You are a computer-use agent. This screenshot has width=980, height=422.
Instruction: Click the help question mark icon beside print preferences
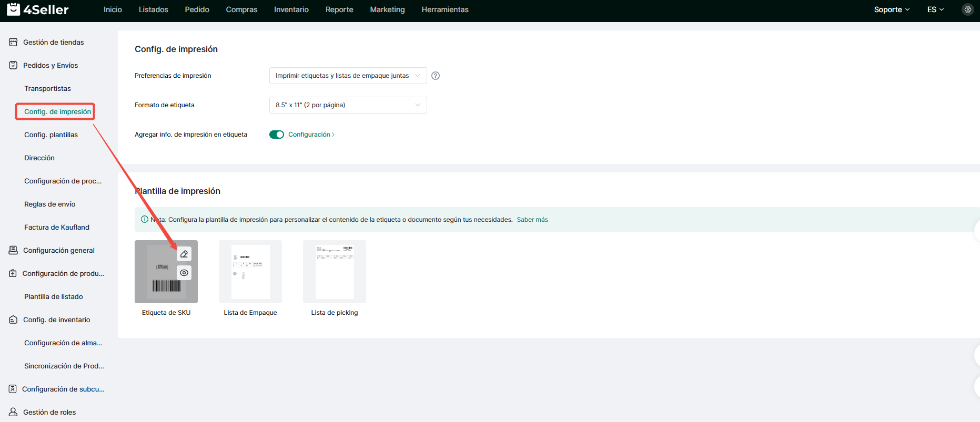(436, 76)
